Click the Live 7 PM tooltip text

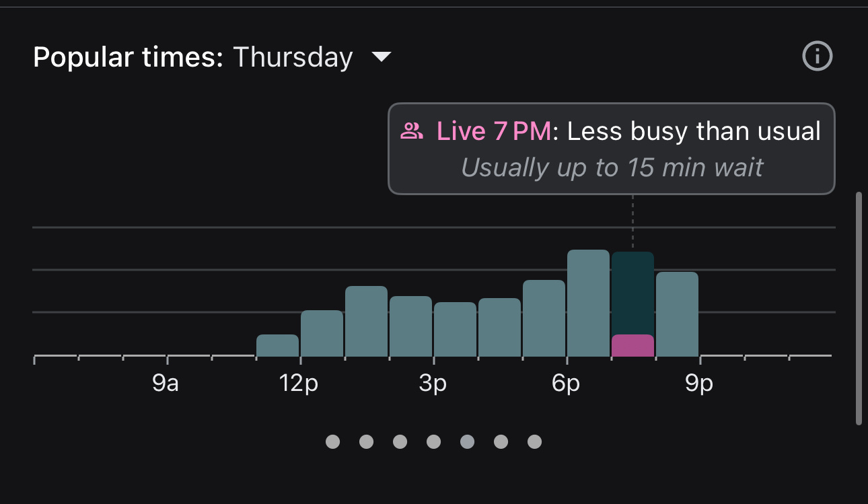point(494,131)
